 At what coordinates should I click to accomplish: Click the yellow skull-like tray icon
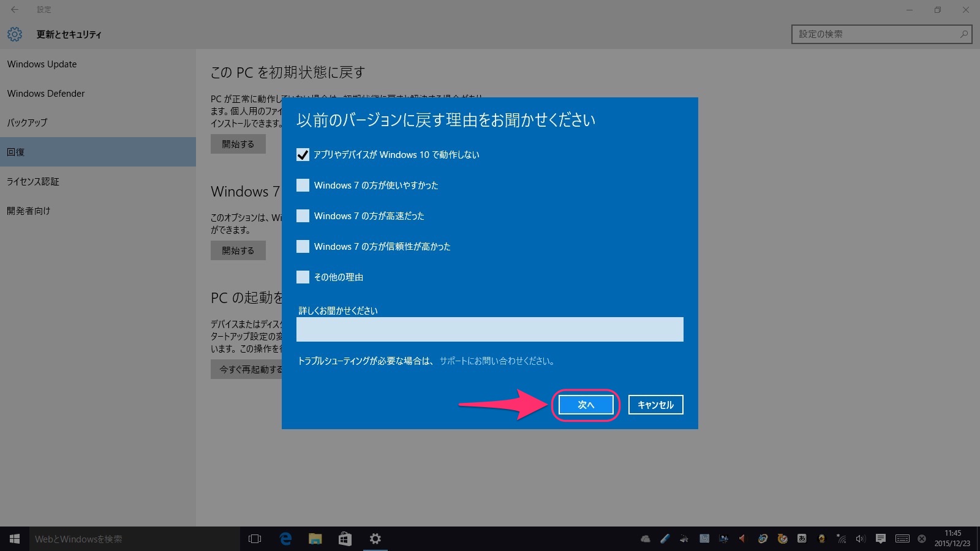(821, 539)
